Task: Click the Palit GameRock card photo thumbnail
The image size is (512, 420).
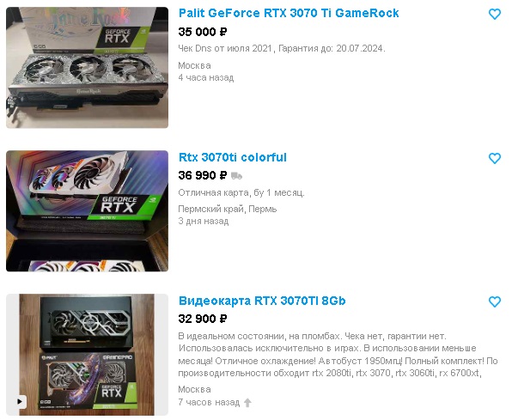Action: [87, 68]
